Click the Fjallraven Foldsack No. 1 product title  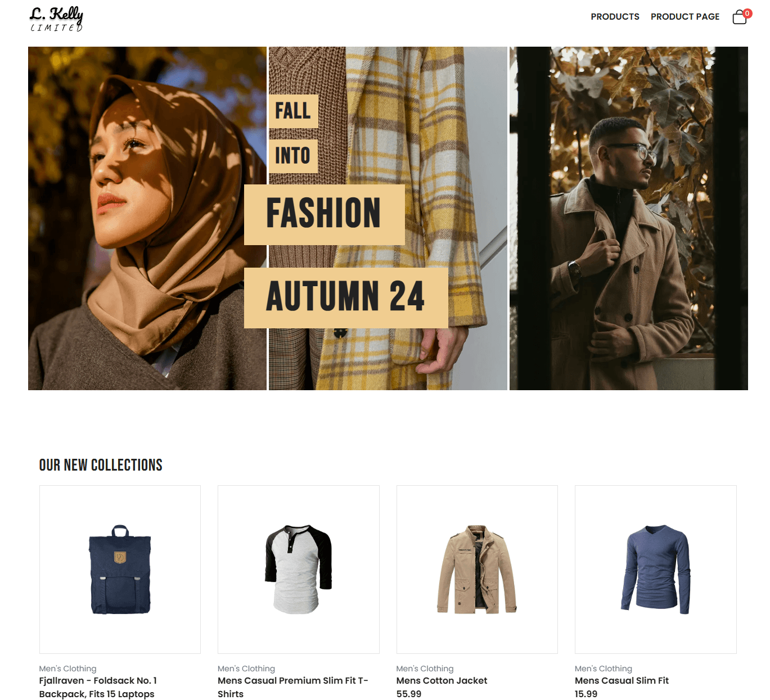tap(98, 687)
